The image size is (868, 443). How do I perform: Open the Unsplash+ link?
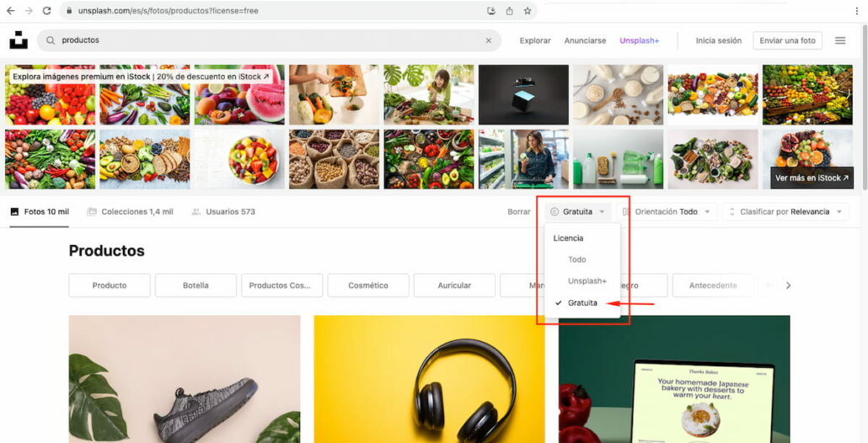click(x=640, y=40)
